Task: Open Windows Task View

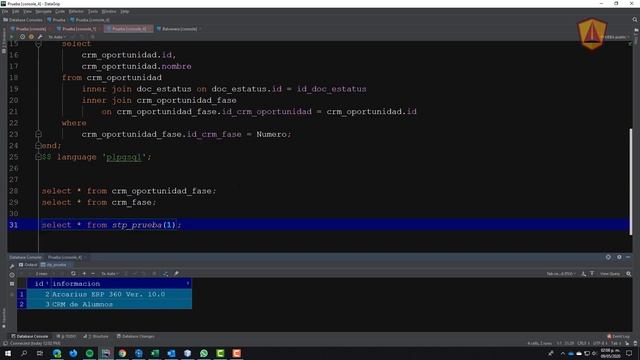Action: tap(40, 353)
